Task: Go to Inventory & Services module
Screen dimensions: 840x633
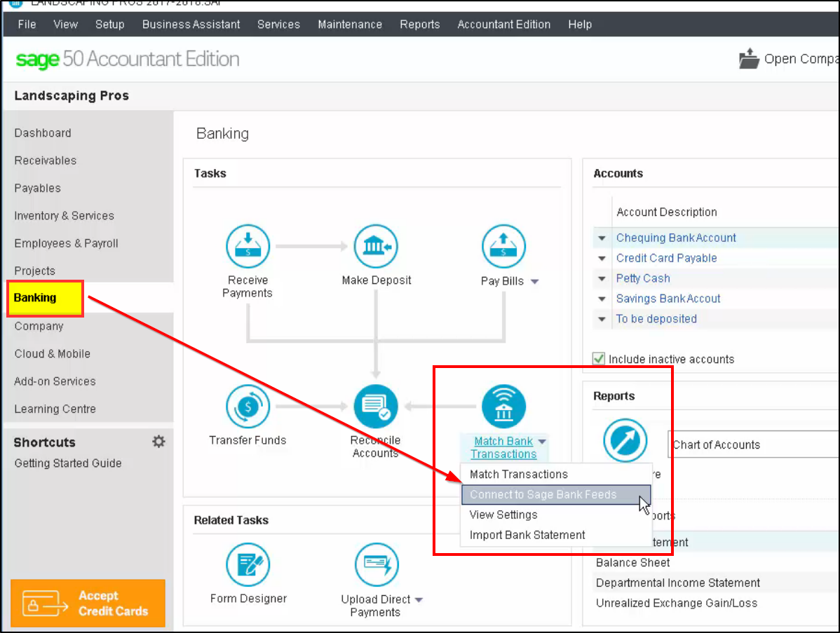Action: (x=65, y=215)
